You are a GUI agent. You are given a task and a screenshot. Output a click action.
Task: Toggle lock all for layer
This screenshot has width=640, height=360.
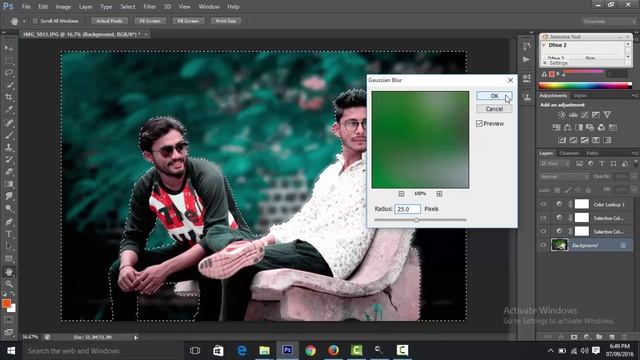tap(588, 190)
